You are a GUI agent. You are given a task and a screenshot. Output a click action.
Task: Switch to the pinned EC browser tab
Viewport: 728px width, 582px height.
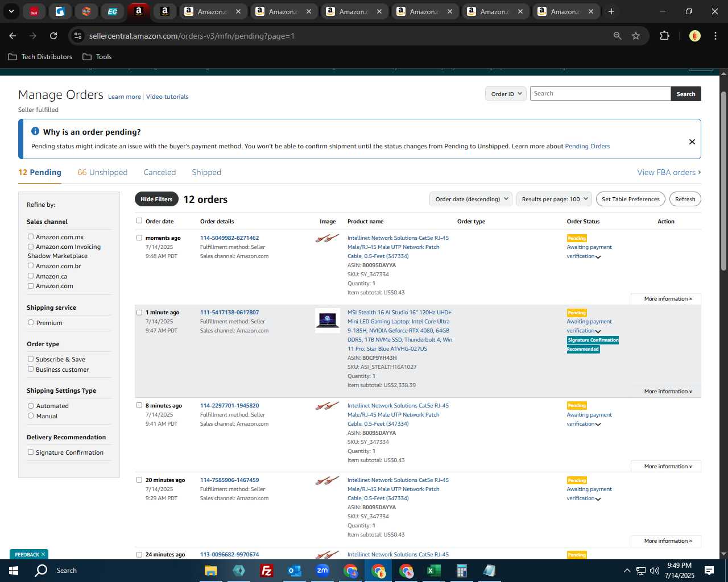[113, 11]
